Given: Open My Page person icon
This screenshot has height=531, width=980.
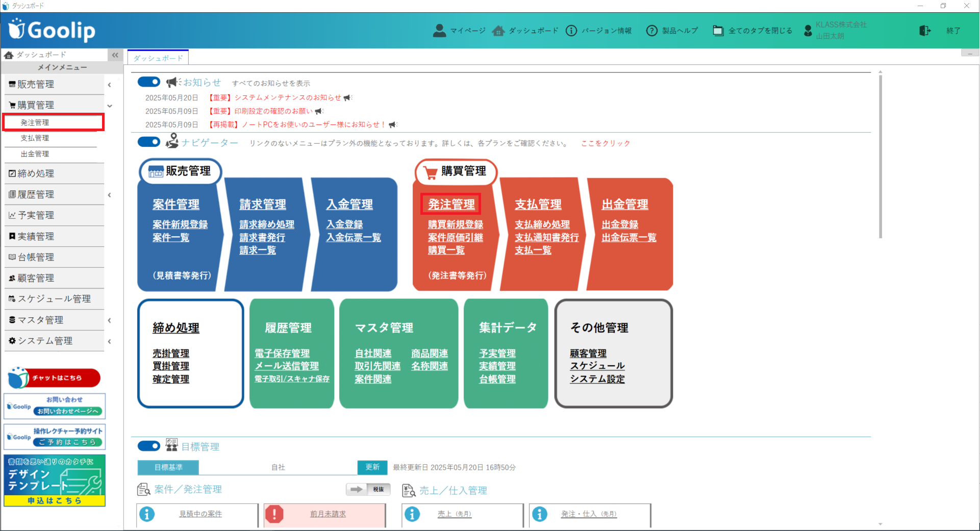Looking at the screenshot, I should point(439,31).
